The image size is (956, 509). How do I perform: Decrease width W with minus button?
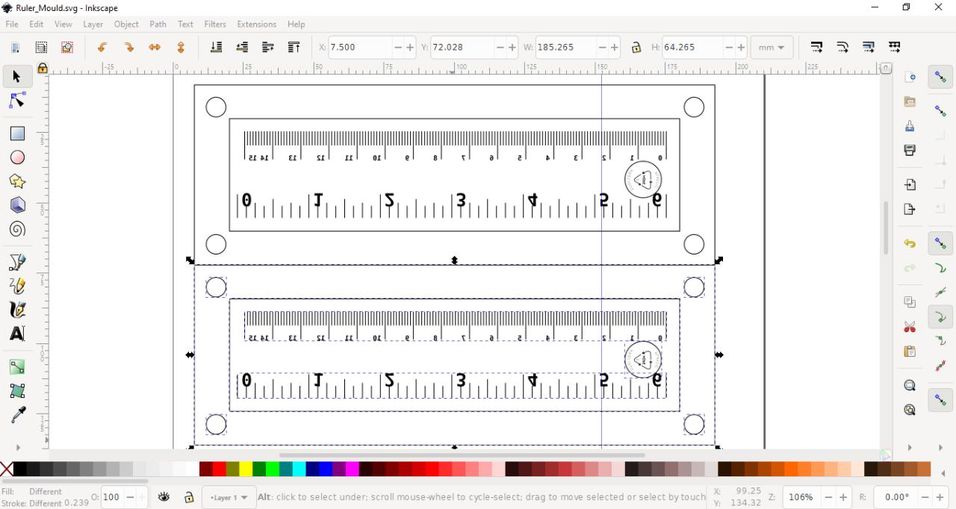click(x=602, y=47)
